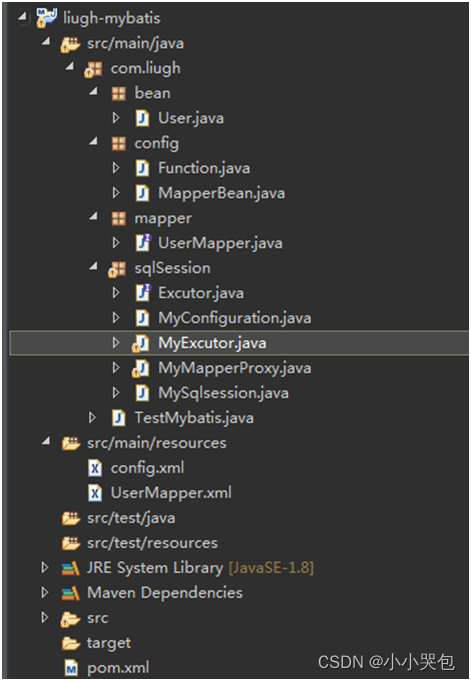
Task: Click the TestMybatis.java file icon
Action: click(x=118, y=418)
